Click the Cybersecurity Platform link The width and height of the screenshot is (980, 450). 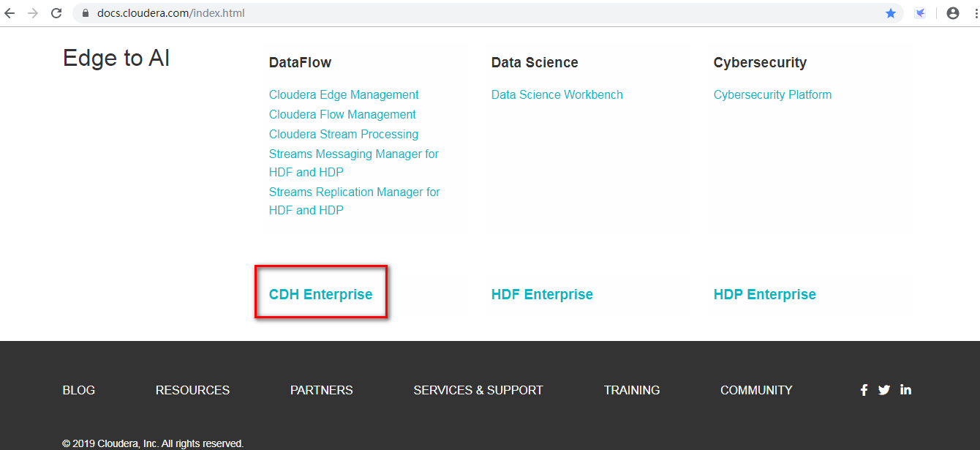(x=772, y=94)
